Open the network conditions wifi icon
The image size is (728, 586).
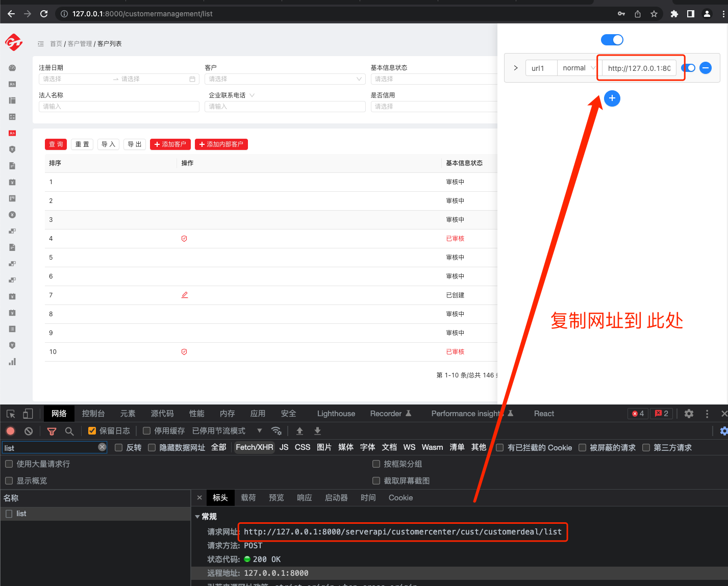click(277, 431)
